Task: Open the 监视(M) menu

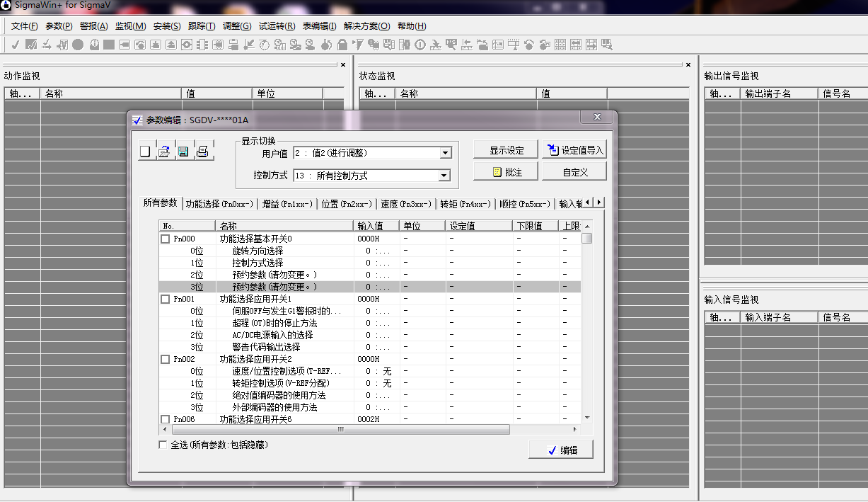Action: [130, 26]
